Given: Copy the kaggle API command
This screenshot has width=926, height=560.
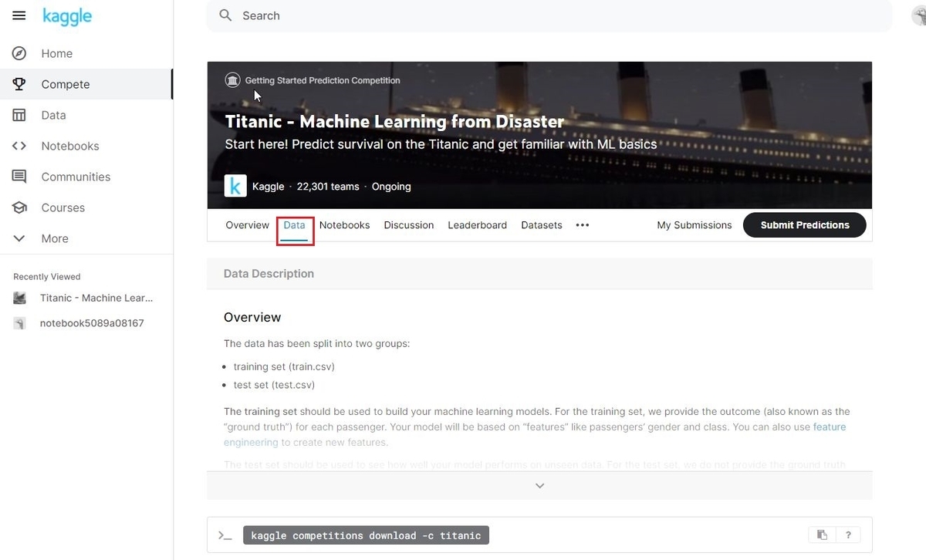Looking at the screenshot, I should (x=822, y=535).
